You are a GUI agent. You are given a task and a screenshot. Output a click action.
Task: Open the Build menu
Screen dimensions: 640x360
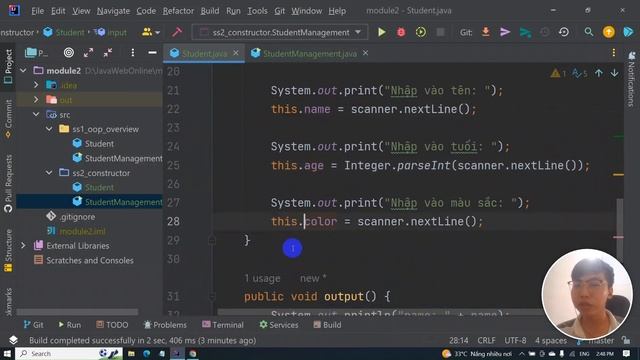(210, 11)
